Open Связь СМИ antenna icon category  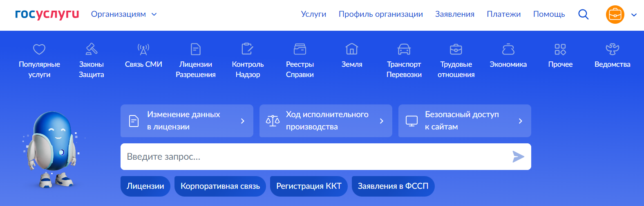click(x=143, y=50)
